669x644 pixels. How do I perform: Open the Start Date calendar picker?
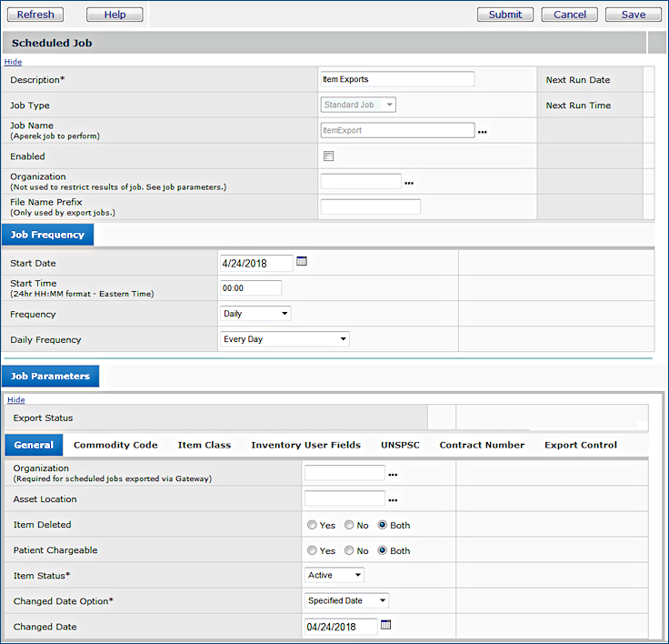click(302, 262)
